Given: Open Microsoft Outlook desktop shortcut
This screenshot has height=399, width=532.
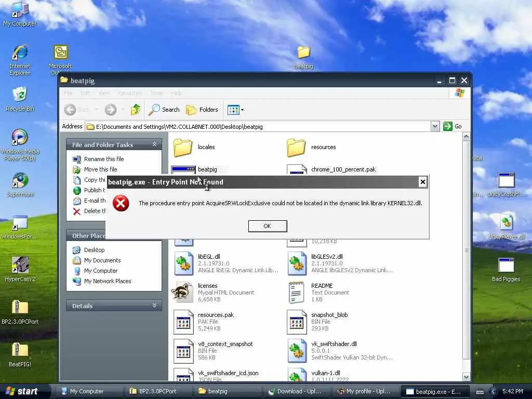Looking at the screenshot, I should click(60, 60).
